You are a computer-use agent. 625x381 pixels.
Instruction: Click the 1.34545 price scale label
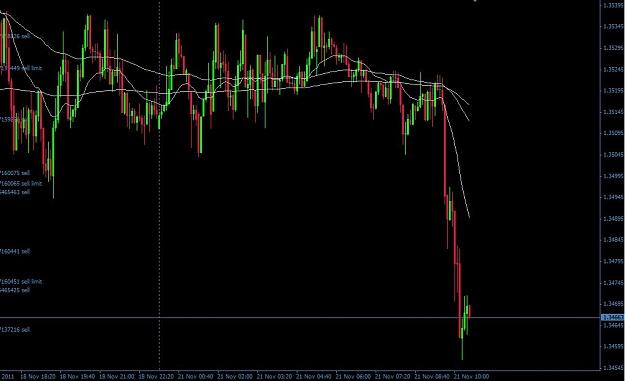tap(613, 368)
